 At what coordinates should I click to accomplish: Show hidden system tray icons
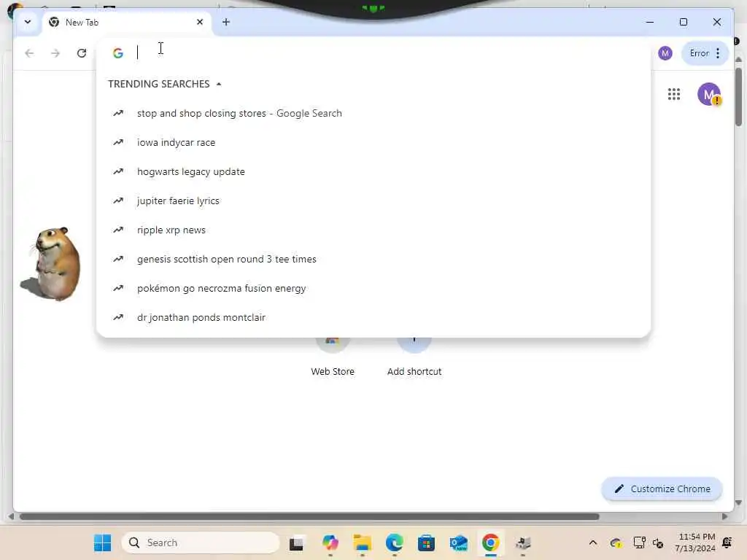pos(592,542)
